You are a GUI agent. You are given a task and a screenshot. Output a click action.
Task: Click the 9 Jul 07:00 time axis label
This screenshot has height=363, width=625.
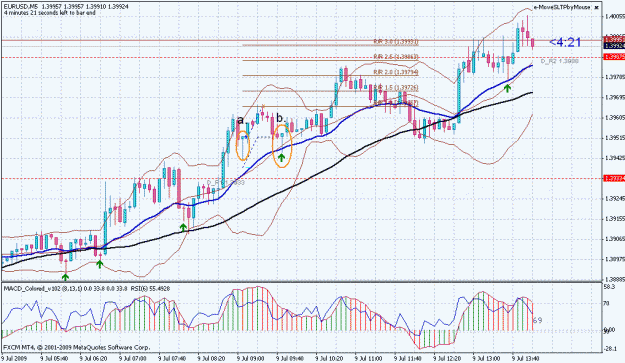coord(133,359)
